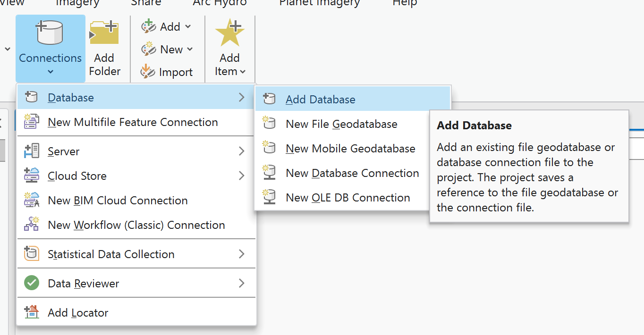Screen dimensions: 644x335
Task: Click the New OLE DB Connection icon
Action: click(269, 198)
